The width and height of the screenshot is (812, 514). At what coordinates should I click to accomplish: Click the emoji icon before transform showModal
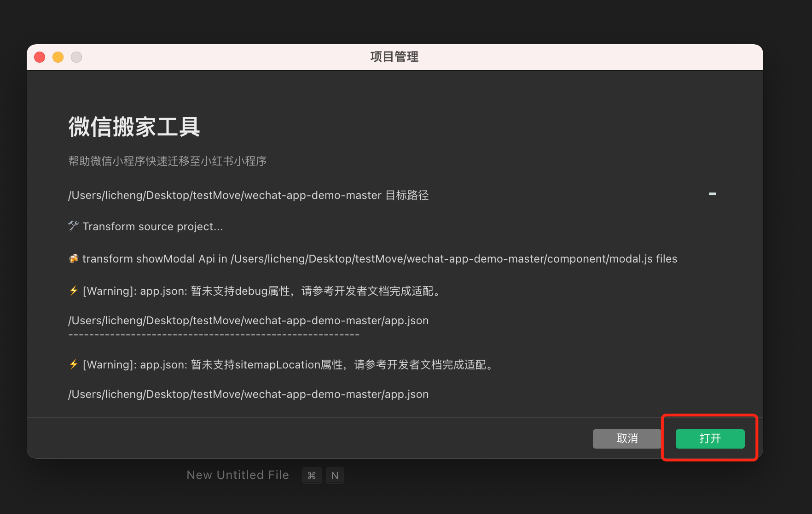pos(74,258)
